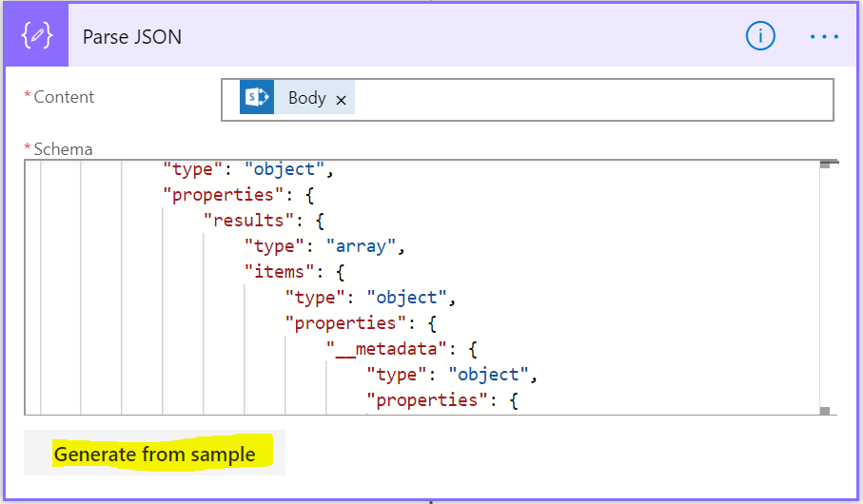This screenshot has width=863, height=504.
Task: Open the three-dot more options menu
Action: click(x=823, y=36)
